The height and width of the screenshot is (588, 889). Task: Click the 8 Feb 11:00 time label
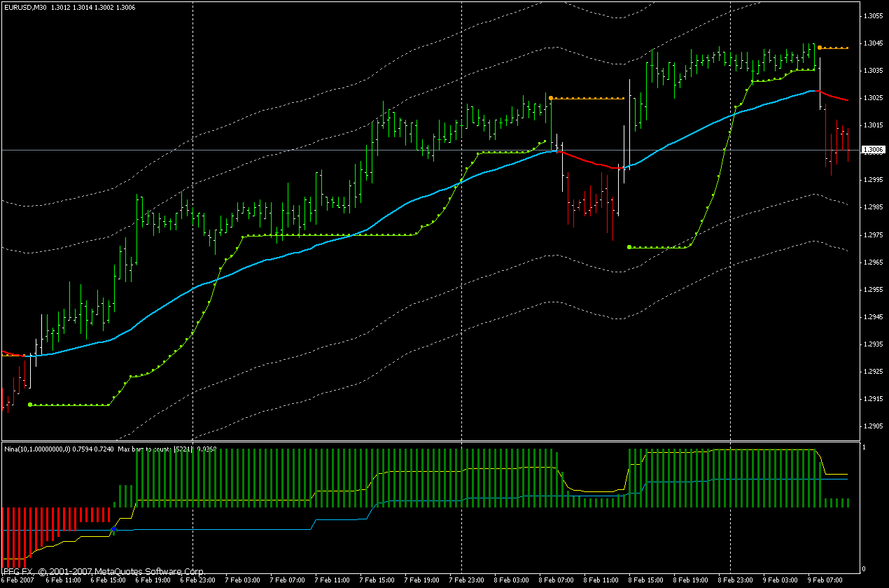coord(601,580)
